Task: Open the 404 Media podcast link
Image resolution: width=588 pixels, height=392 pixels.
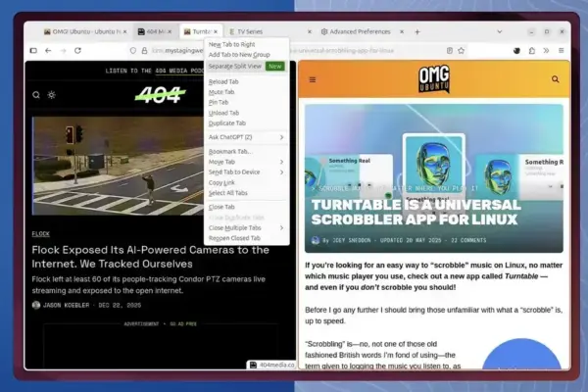Action: [179, 71]
